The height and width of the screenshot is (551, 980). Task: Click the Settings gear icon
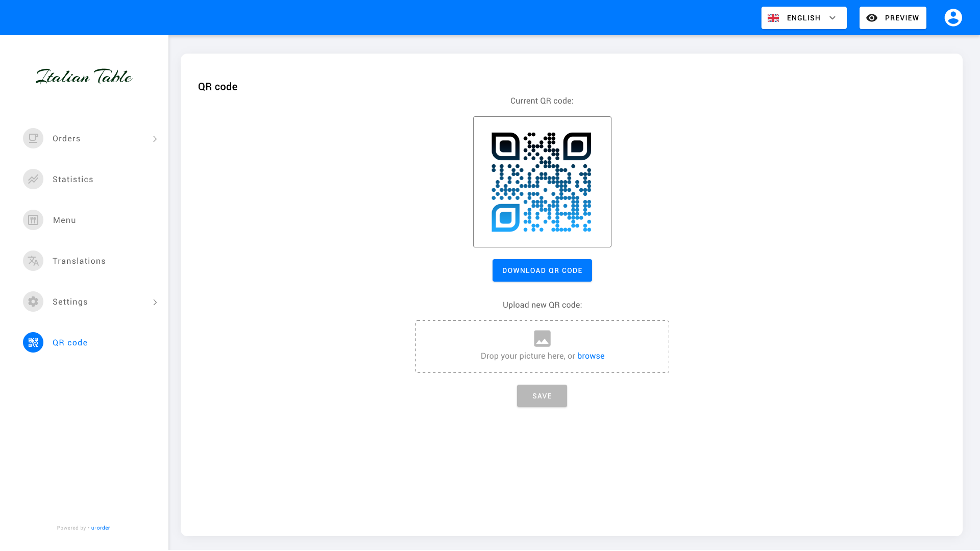coord(33,302)
